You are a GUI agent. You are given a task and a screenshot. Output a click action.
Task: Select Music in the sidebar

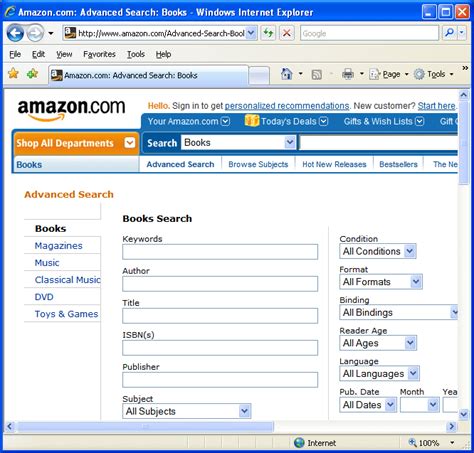click(x=47, y=263)
